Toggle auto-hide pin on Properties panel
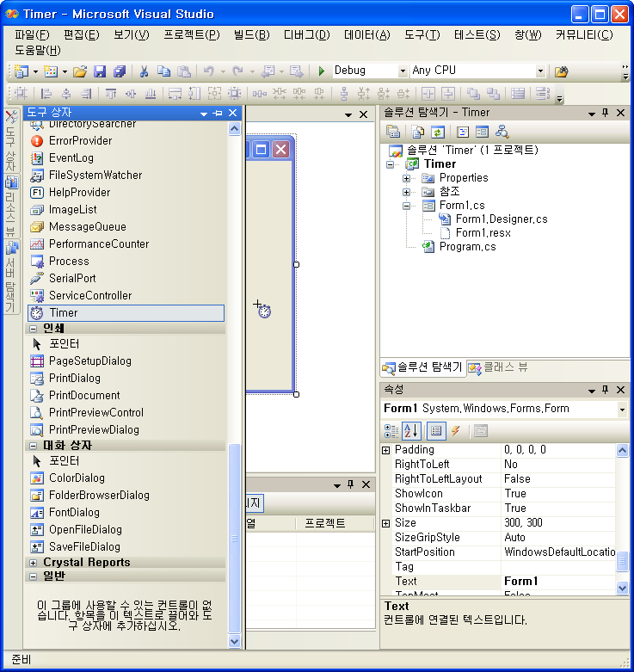 click(605, 390)
